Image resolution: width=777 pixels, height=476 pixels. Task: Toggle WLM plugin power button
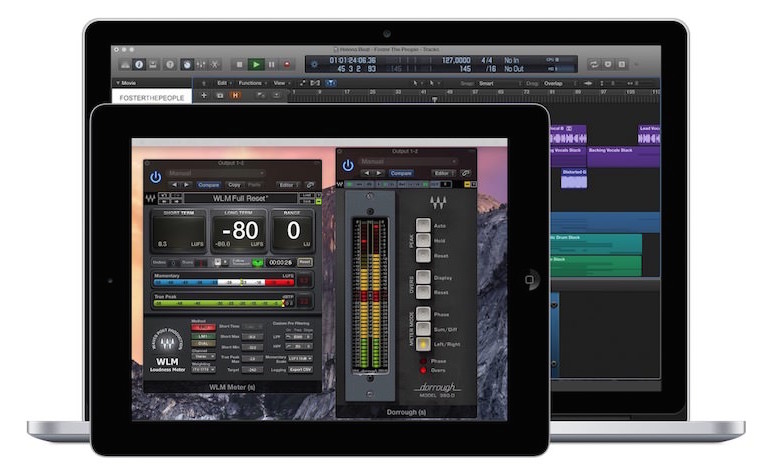156,177
